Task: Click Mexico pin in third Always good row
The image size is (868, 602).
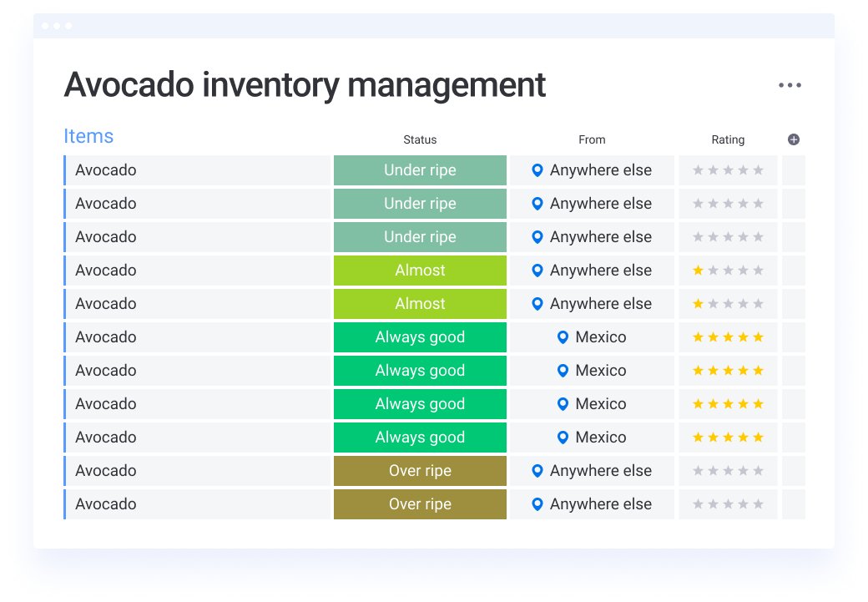Action: (x=563, y=404)
